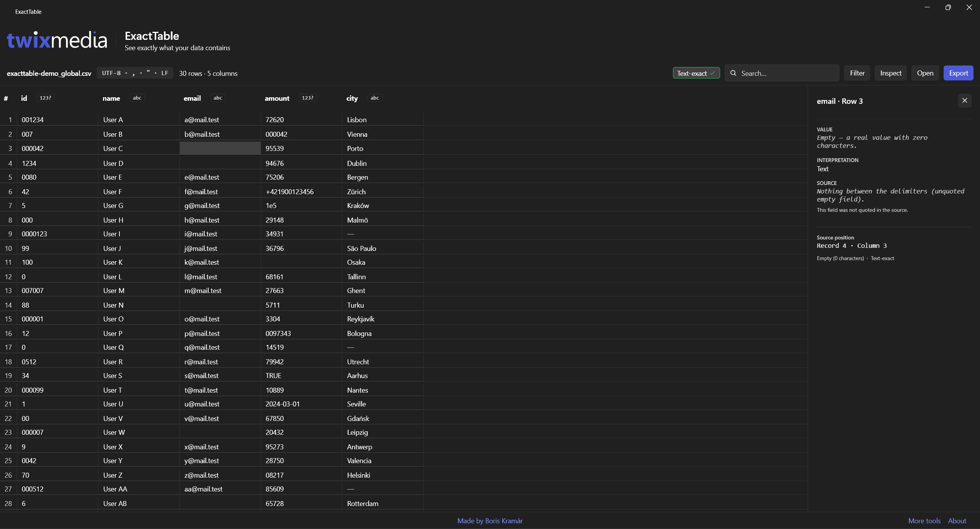The image size is (980, 529).
Task: Select the empty amount cell in User K row
Action: (x=301, y=262)
